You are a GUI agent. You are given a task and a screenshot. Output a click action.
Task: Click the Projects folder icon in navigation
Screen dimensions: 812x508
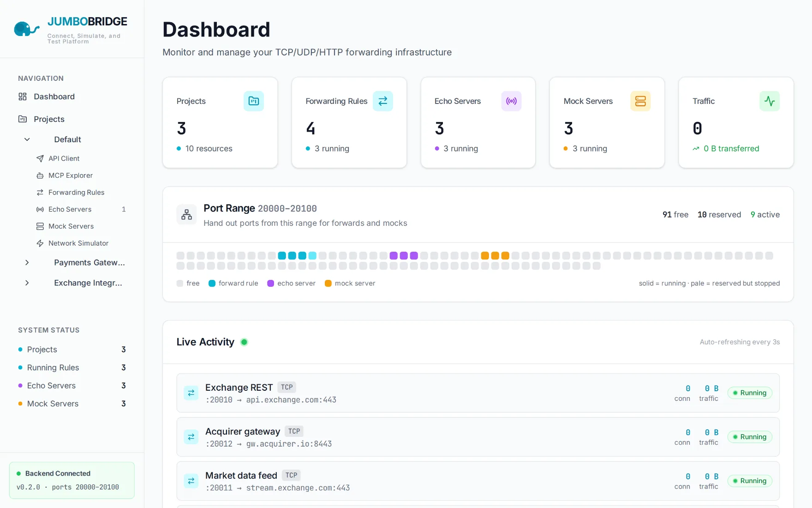click(23, 119)
